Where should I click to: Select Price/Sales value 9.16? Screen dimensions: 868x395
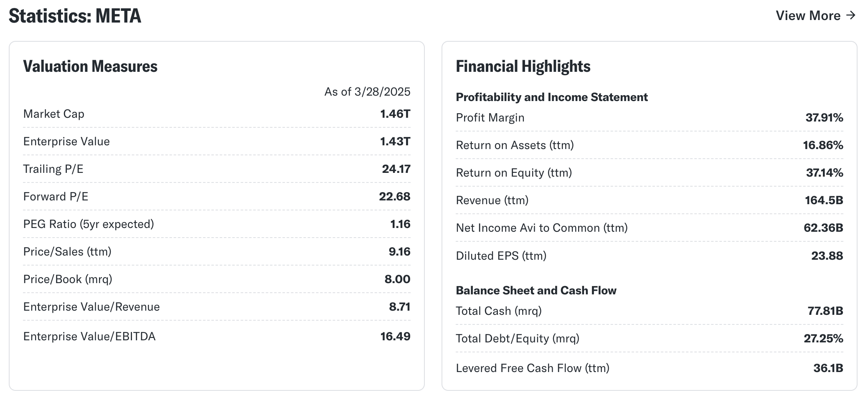pos(399,251)
